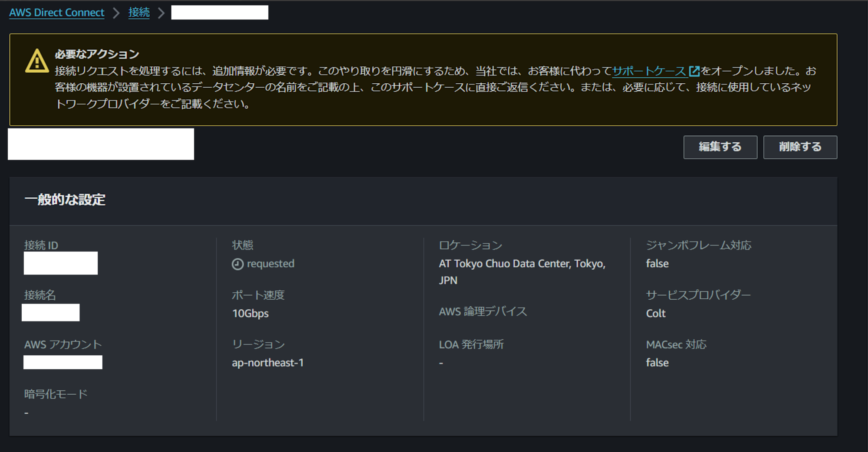Click the 編集する button
This screenshot has width=868, height=452.
(x=720, y=147)
